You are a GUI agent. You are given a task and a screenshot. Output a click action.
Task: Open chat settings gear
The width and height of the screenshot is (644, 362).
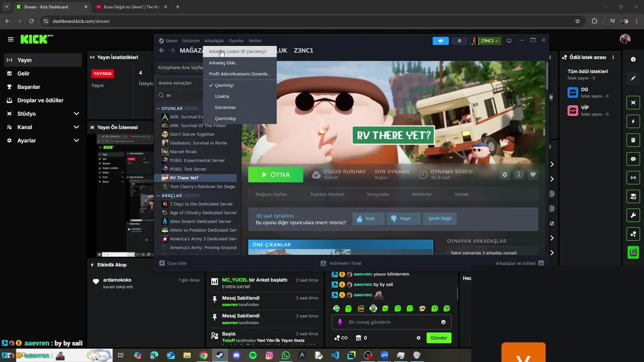click(418, 338)
